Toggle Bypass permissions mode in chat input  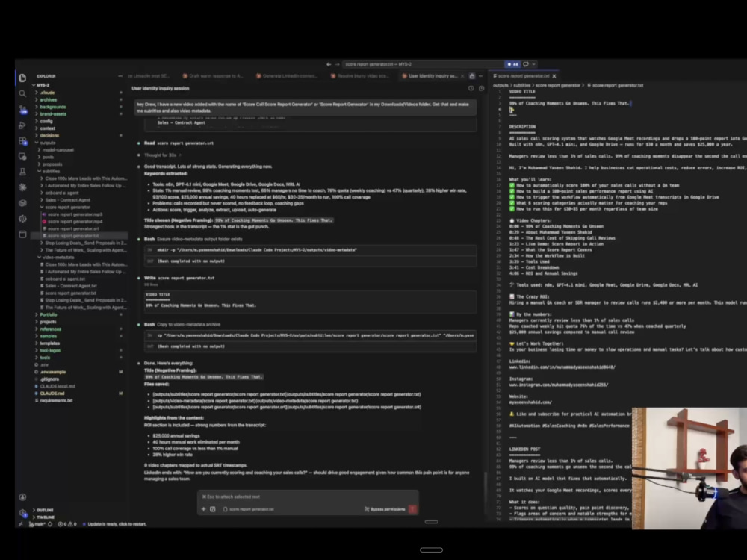pos(385,509)
